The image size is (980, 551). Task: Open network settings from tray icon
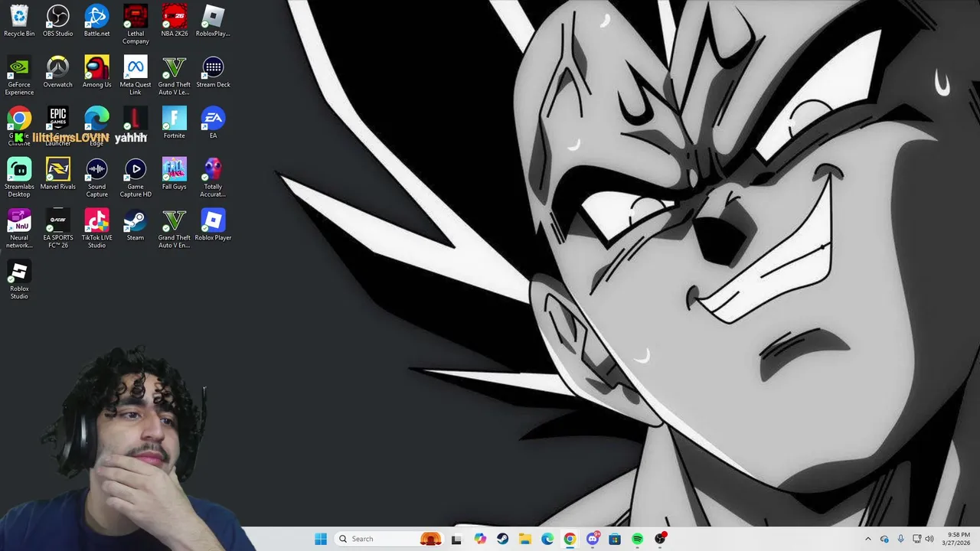(x=917, y=539)
